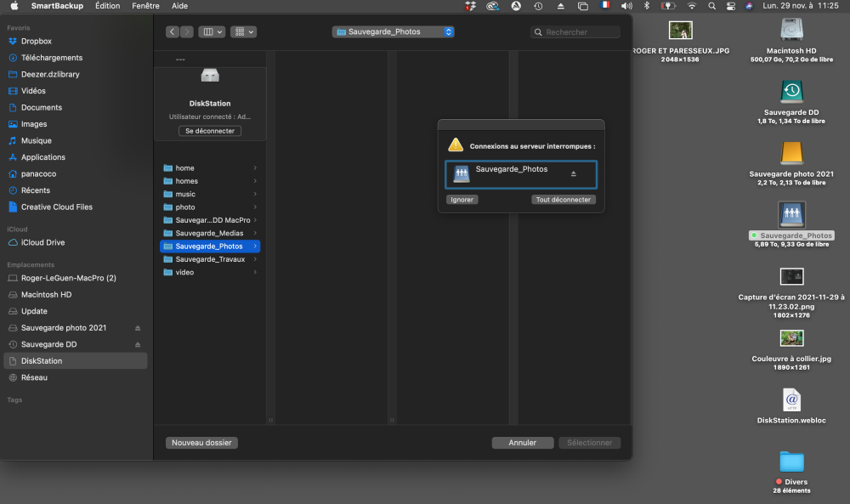
Task: Select Creative Cloud Files in sidebar
Action: (76, 207)
